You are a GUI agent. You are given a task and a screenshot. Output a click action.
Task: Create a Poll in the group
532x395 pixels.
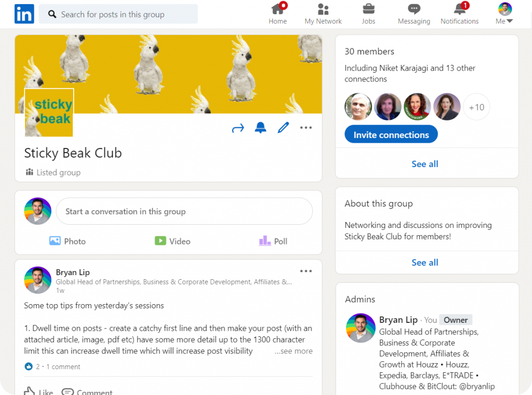[273, 241]
